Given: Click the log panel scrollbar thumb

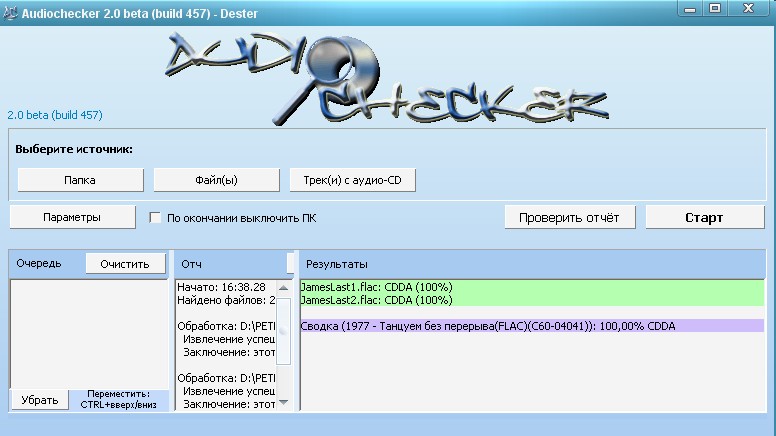Looking at the screenshot, I should coord(284,330).
